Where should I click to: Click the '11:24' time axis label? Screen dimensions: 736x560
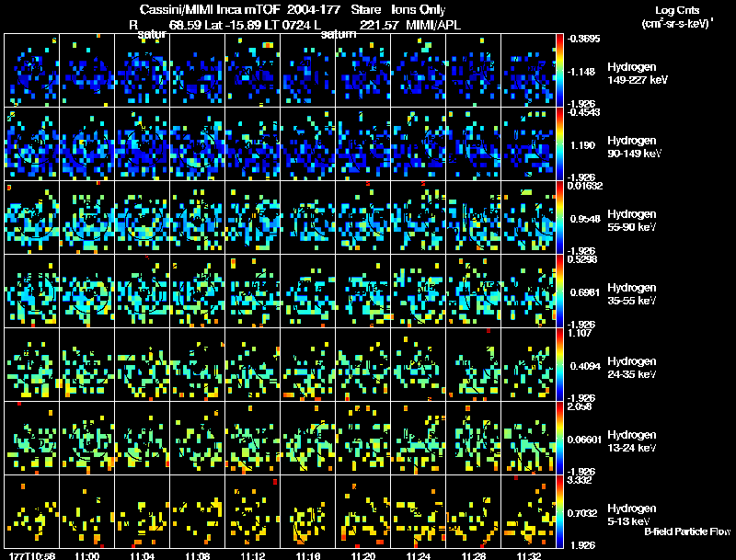click(419, 555)
